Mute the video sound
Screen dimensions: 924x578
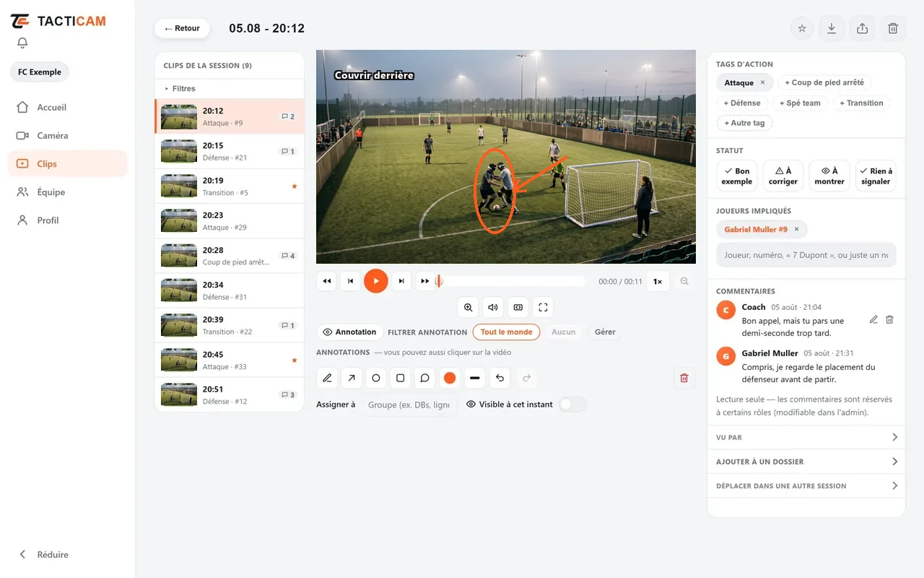pos(493,307)
